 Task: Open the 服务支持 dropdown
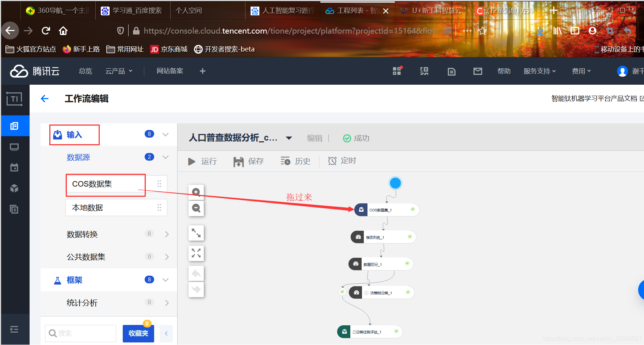[540, 71]
